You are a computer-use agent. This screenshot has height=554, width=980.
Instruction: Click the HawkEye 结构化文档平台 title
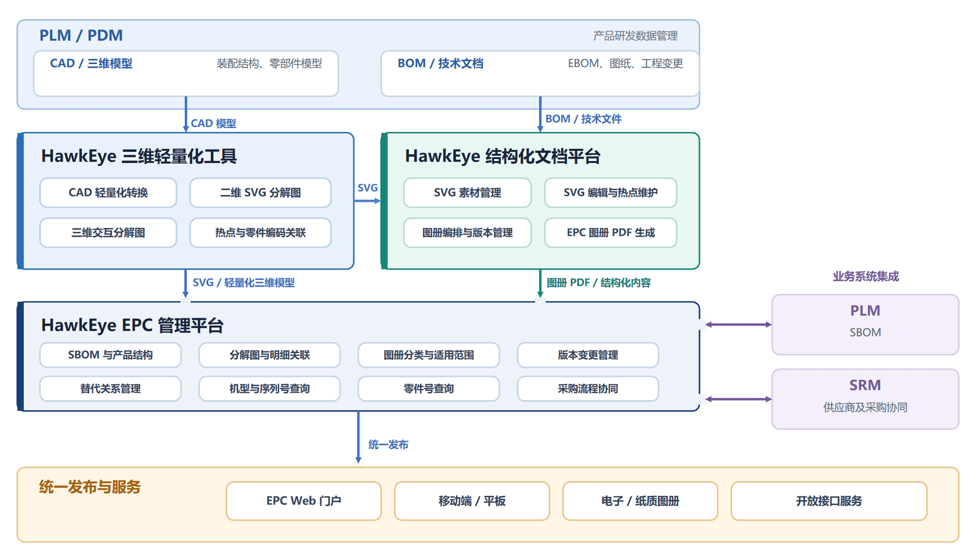click(x=503, y=156)
